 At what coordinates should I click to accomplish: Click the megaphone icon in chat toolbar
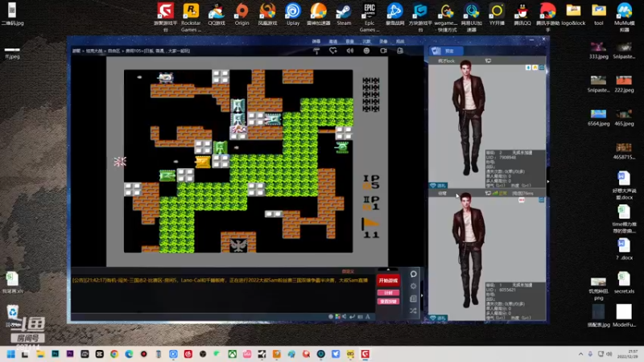345,316
